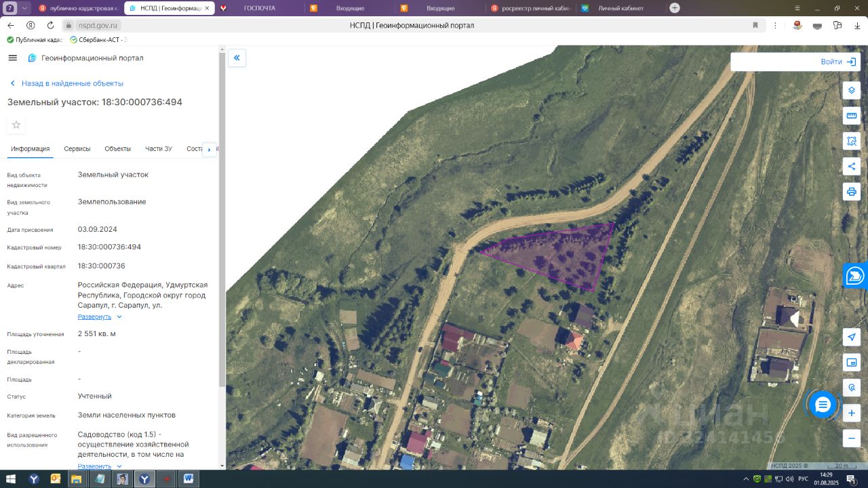This screenshot has height=488, width=868.
Task: Switch to the Сервисы tab
Action: 77,149
